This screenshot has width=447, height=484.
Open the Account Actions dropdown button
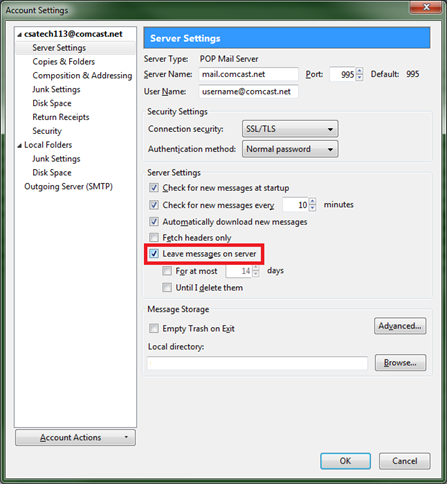[75, 437]
